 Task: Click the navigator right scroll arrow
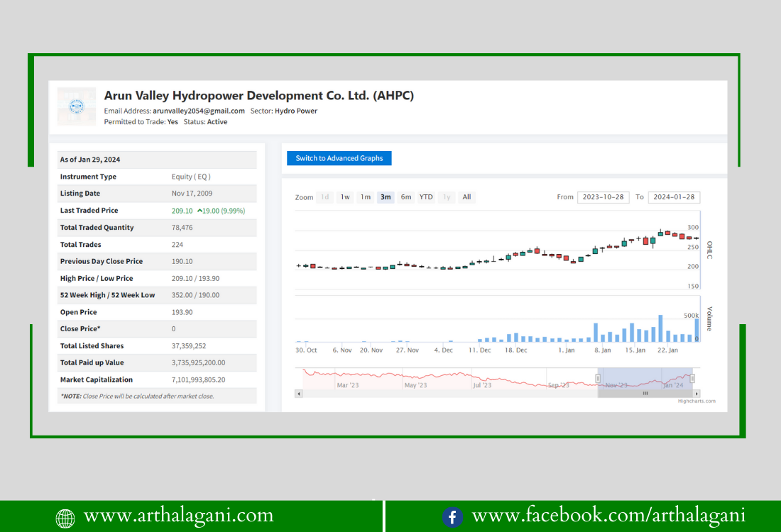(697, 394)
